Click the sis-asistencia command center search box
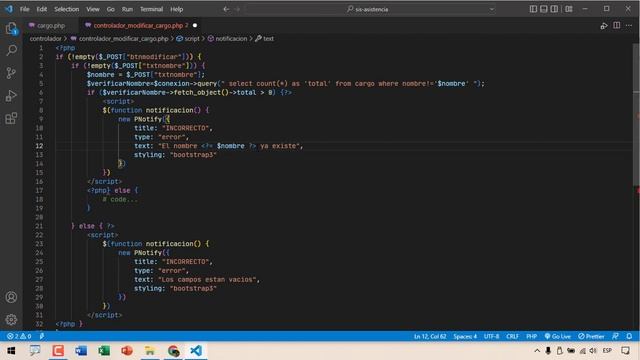 click(371, 9)
